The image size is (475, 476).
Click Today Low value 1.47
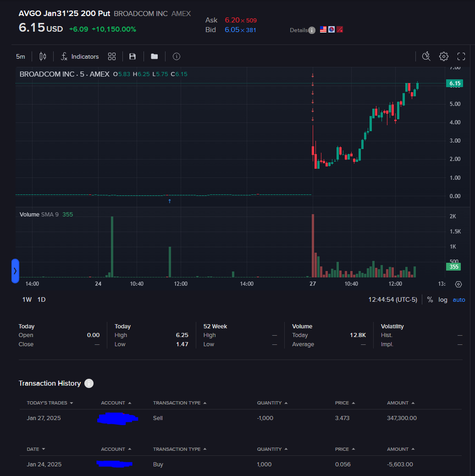click(x=182, y=344)
